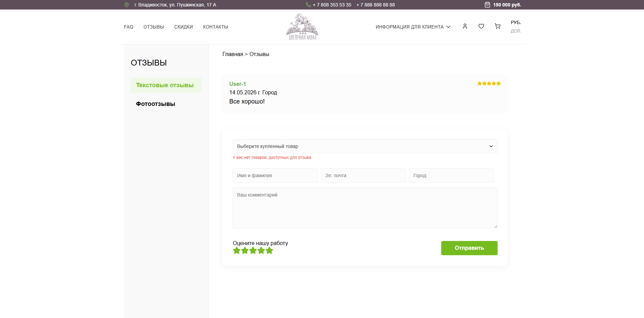Click the date 14.05.2026 г. Город
644x318 pixels.
(253, 92)
